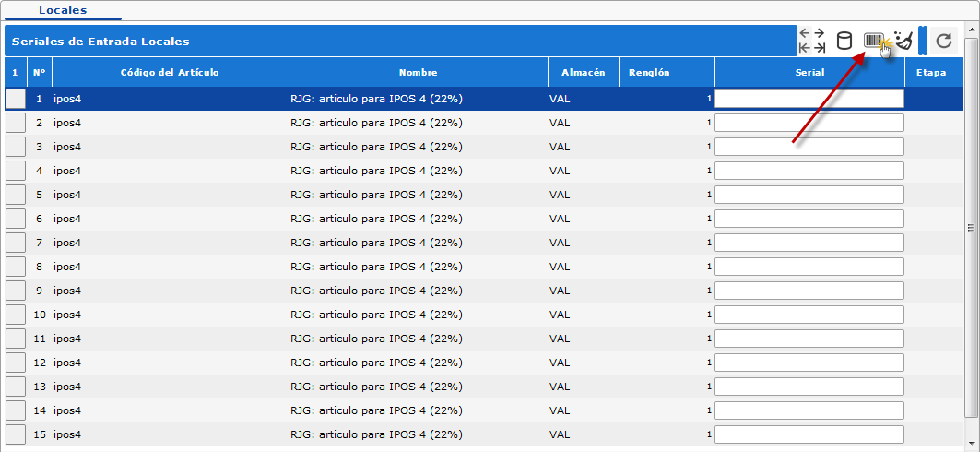Screen dimensions: 980x452
Task: Select the row selector box for row 2
Action: point(16,124)
